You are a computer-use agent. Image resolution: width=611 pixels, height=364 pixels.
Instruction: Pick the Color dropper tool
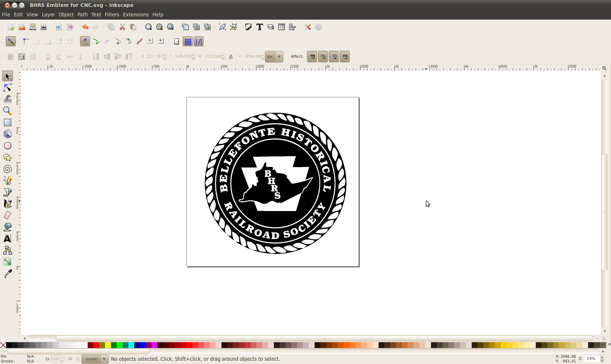[x=8, y=274]
